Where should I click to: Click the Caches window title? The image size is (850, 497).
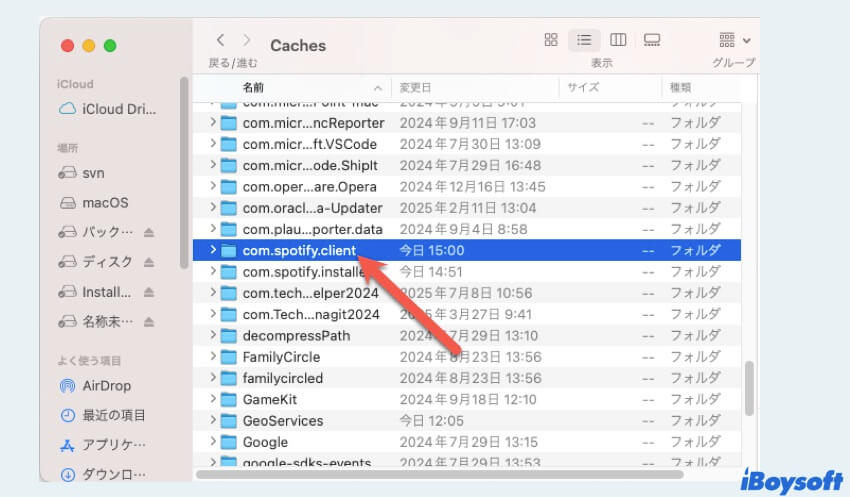pyautogui.click(x=298, y=46)
